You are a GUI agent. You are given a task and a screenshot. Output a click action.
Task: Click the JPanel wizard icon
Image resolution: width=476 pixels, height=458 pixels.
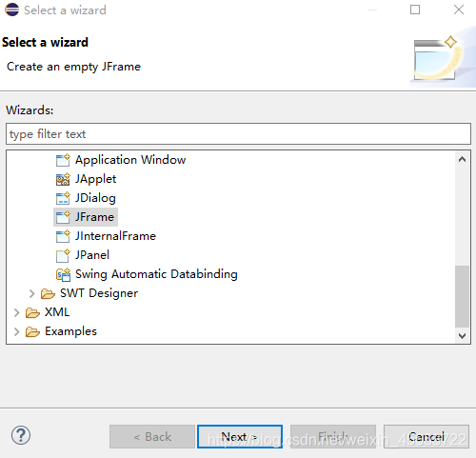(x=63, y=255)
